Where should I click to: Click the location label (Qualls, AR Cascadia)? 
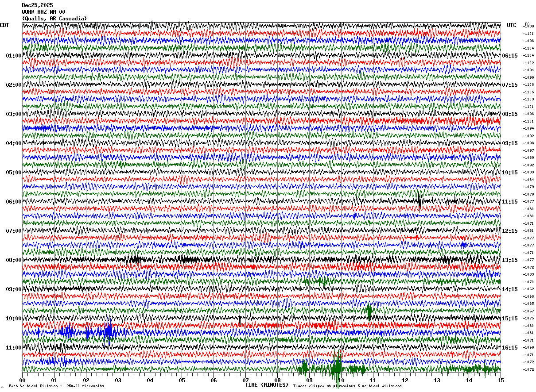click(54, 19)
